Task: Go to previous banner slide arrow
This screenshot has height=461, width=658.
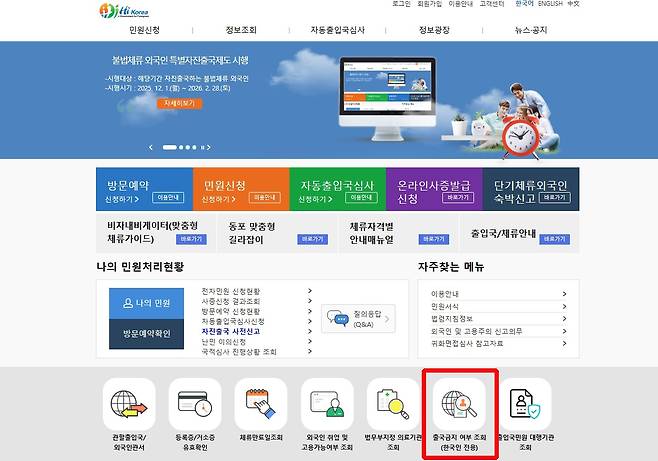Action: (x=152, y=147)
